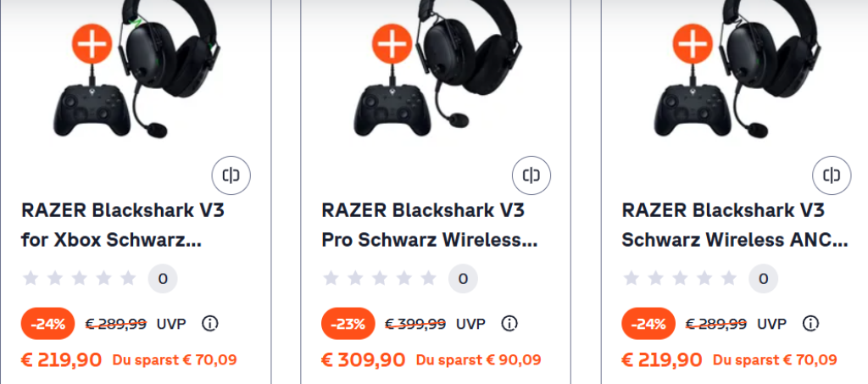Click the compare icon on the Xbox Schwarz product
The width and height of the screenshot is (868, 384).
click(x=231, y=176)
